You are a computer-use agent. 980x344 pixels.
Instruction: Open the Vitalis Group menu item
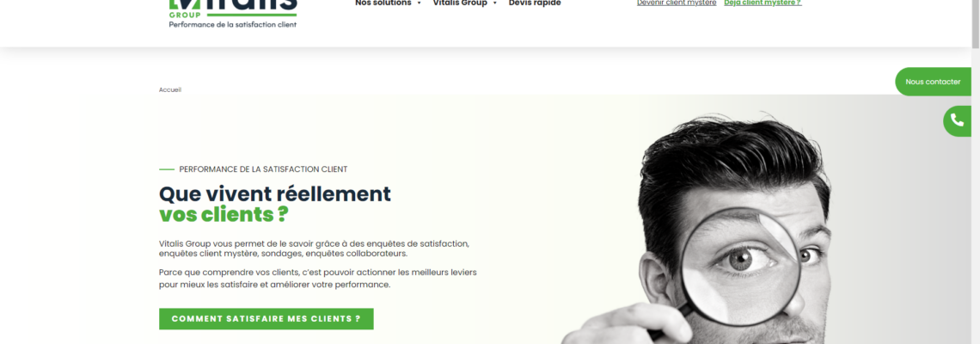tap(460, 3)
